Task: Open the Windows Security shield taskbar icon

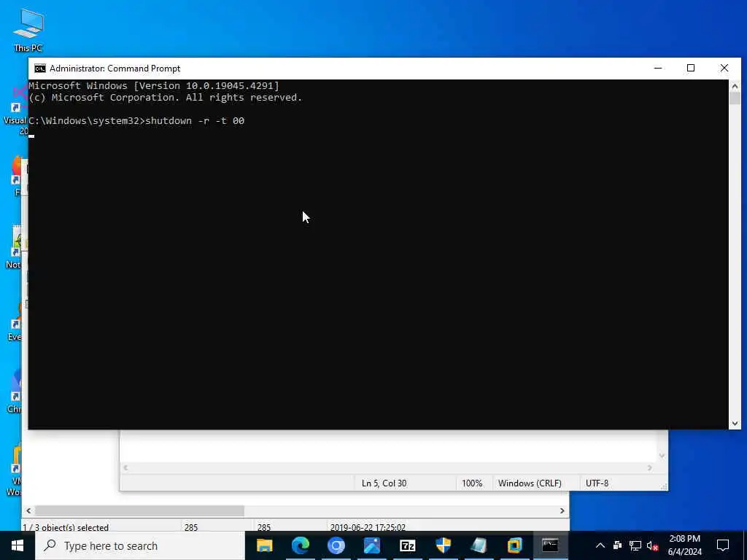Action: [x=443, y=545]
